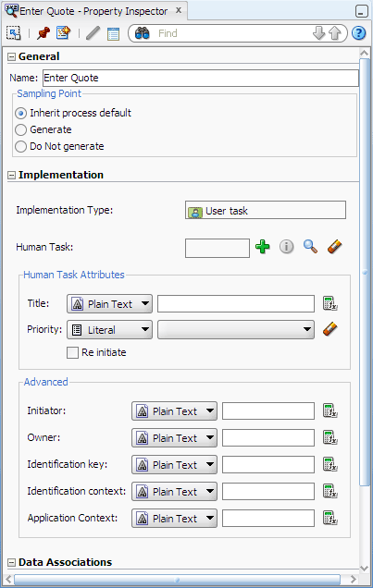Open the Priority value dropdown
The image size is (373, 588).
[236, 330]
